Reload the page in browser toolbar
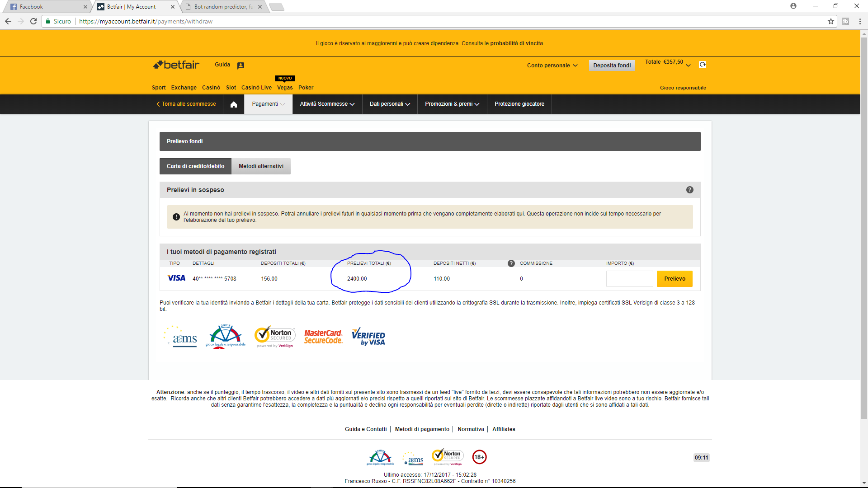 pyautogui.click(x=33, y=21)
